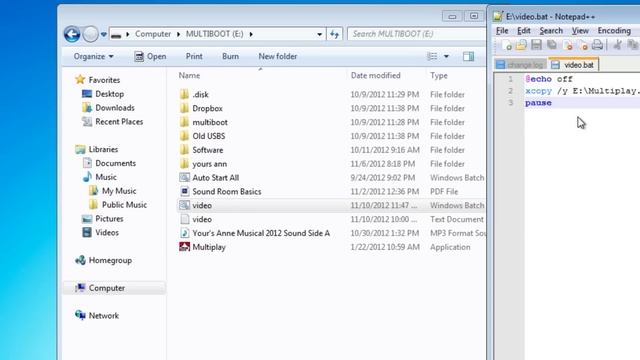
Task: Click the Homegroup icon in navigation pane
Action: [x=80, y=260]
